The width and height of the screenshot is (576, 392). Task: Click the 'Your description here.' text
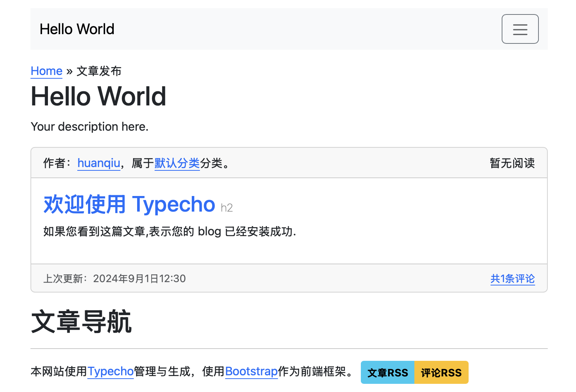90,127
